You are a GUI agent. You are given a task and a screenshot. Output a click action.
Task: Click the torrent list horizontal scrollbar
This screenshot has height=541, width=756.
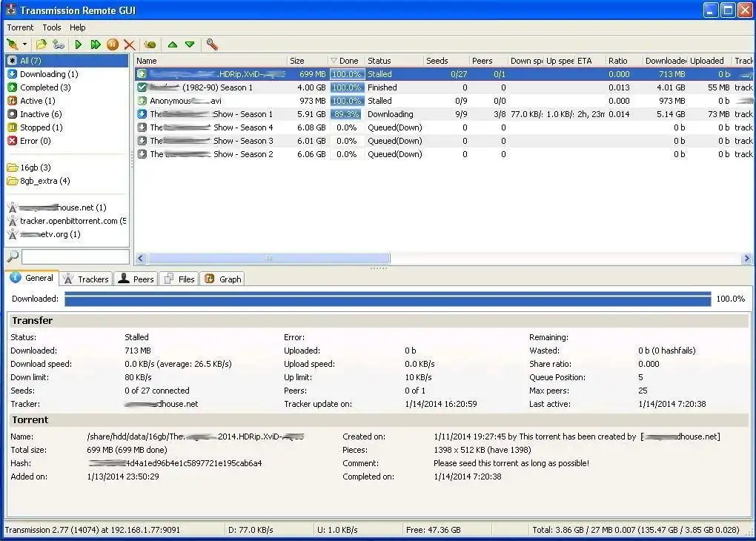click(268, 259)
